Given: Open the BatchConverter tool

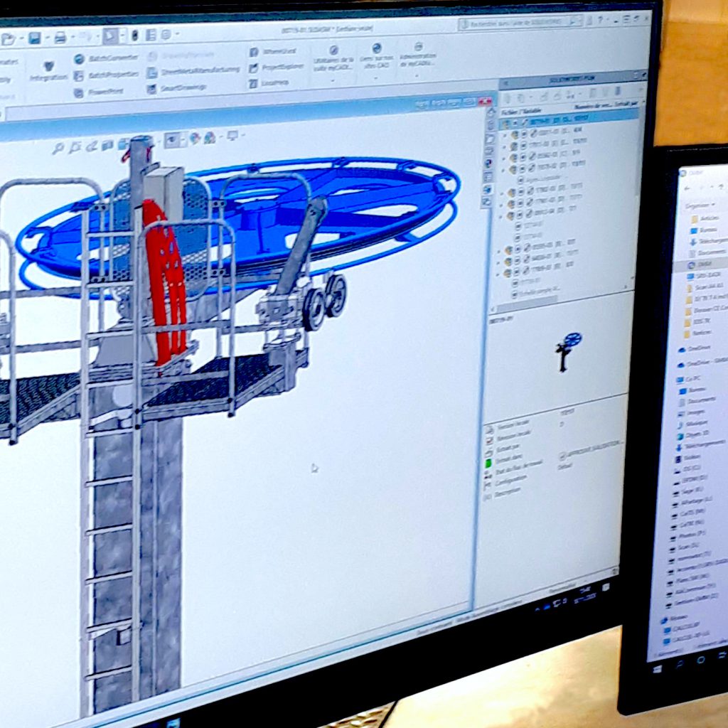Looking at the screenshot, I should (107, 58).
